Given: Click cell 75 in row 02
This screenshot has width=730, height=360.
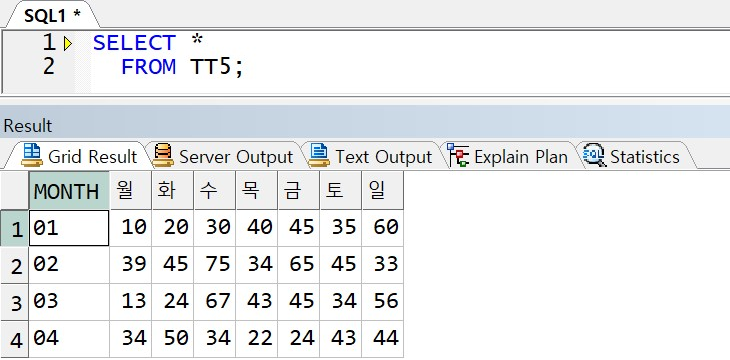Looking at the screenshot, I should 214,265.
